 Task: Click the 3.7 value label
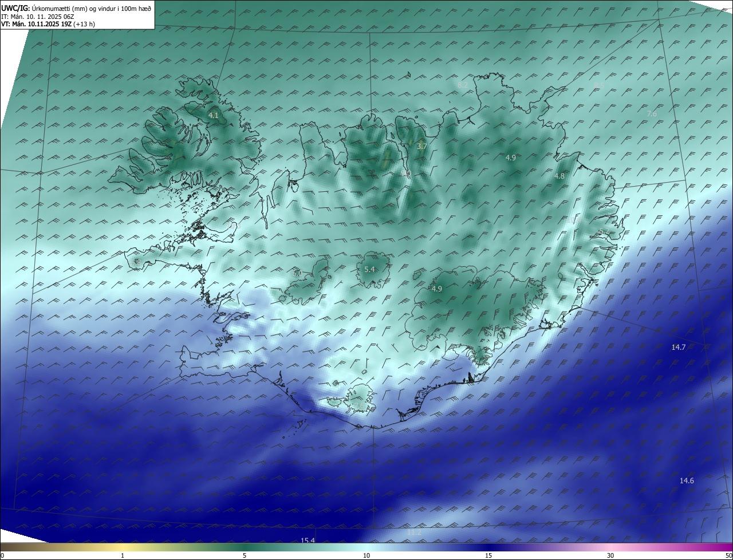[422, 147]
